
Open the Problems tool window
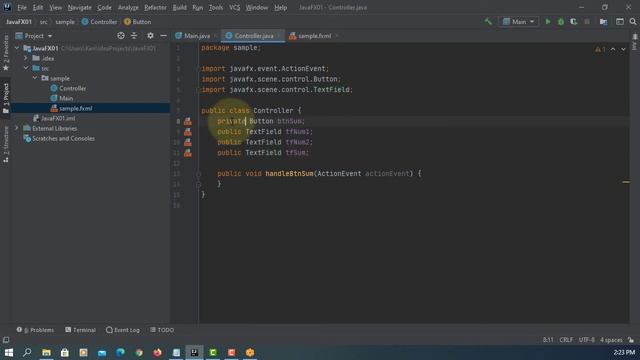(x=36, y=330)
